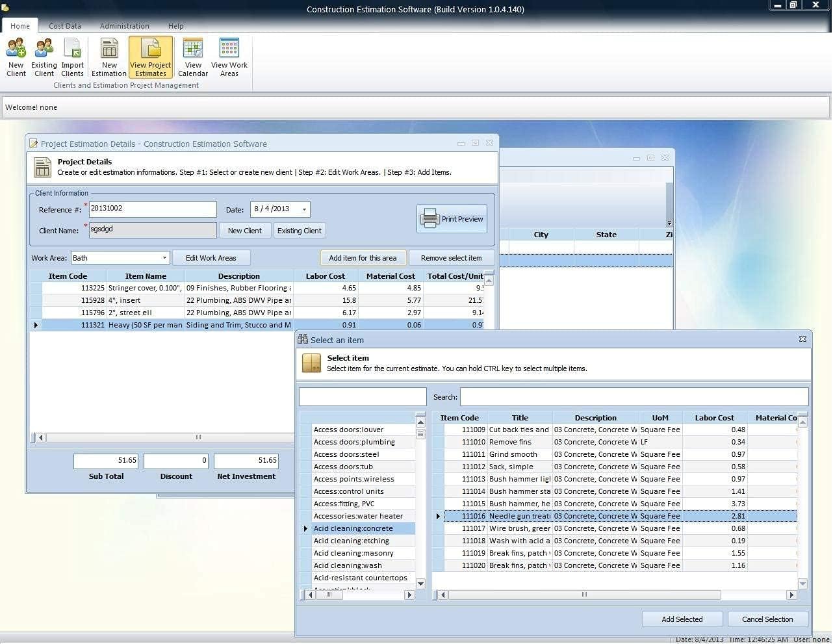Open the Work Area dropdown showing Bath

point(164,257)
